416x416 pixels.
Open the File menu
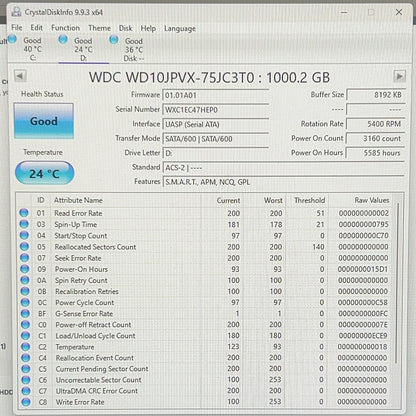point(17,27)
